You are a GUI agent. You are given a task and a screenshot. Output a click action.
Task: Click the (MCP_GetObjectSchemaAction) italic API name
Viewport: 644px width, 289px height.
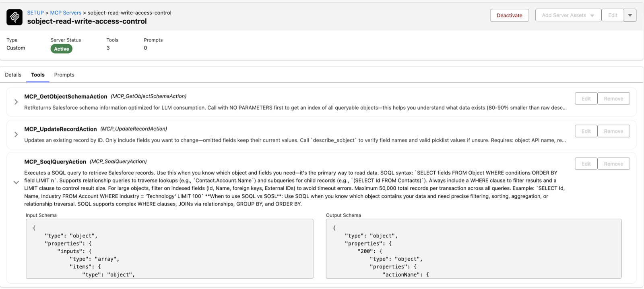pyautogui.click(x=149, y=96)
